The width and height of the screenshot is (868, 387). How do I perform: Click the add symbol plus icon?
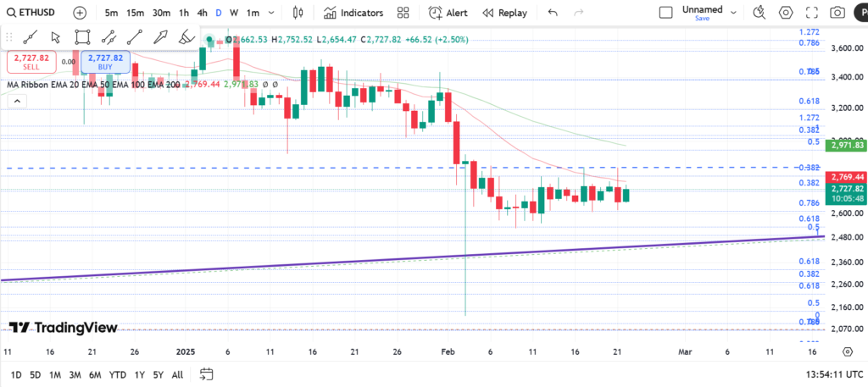click(x=80, y=13)
